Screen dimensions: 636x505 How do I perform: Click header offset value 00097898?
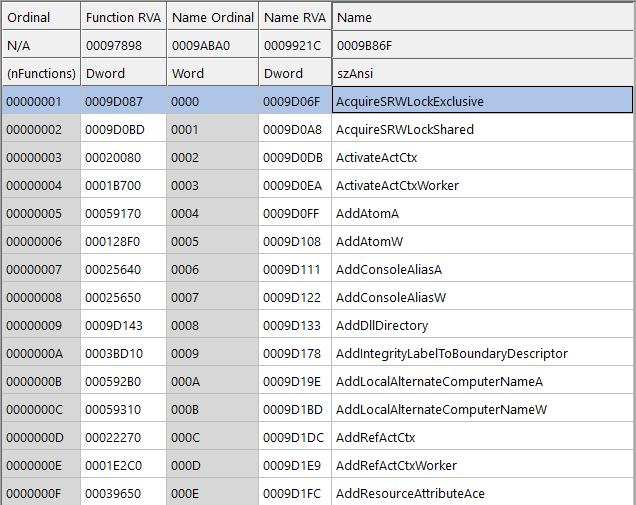coord(123,45)
